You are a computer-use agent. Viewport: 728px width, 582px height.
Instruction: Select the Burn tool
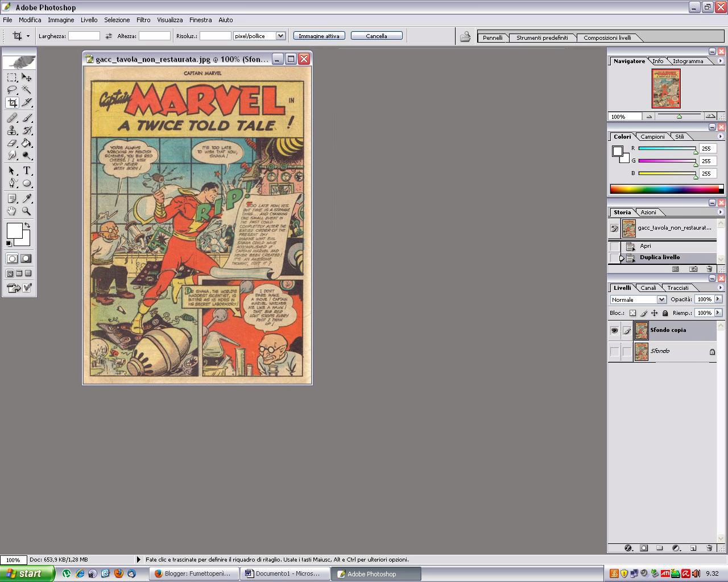[27, 155]
